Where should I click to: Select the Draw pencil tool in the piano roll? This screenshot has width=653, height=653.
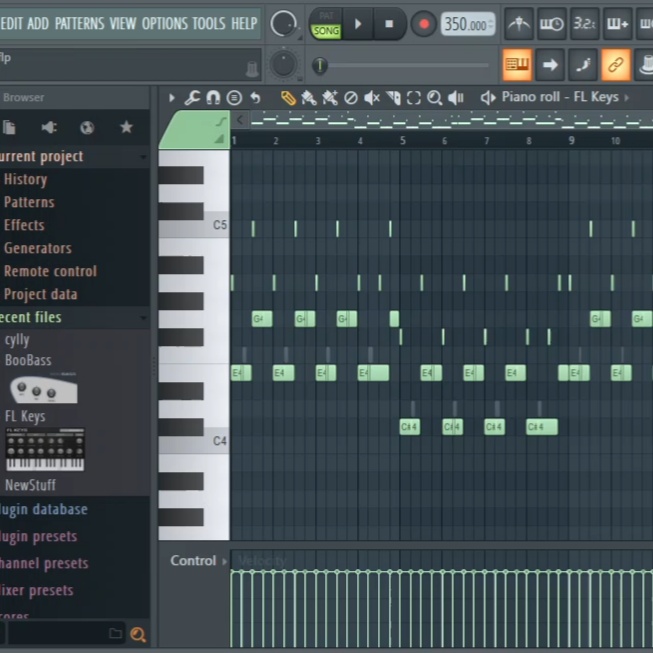tap(288, 98)
